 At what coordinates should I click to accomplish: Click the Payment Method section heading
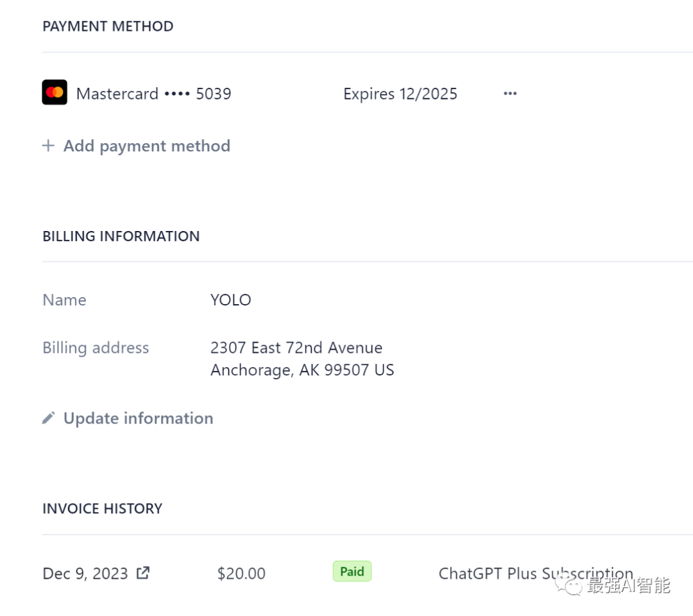(x=108, y=26)
